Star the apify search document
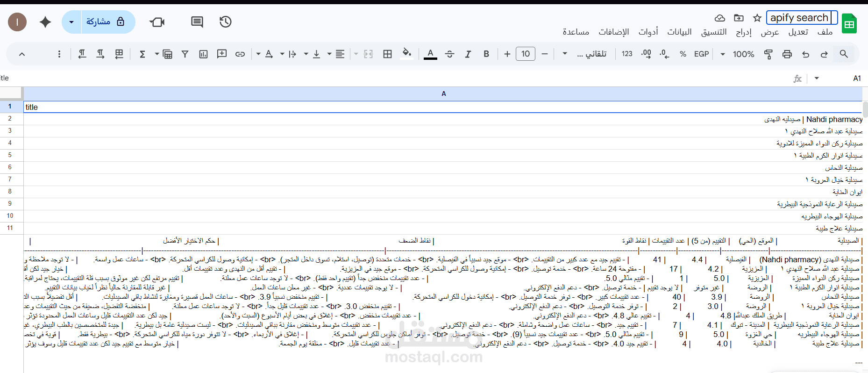 (757, 18)
